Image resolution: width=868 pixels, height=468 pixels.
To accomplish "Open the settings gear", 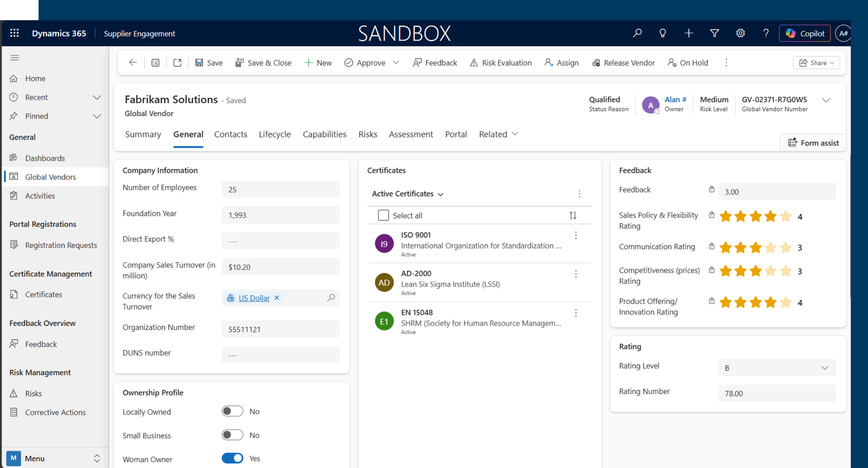I will pyautogui.click(x=740, y=33).
